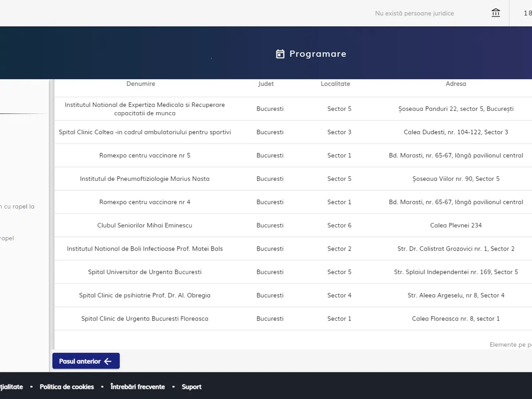
Task: Click the calendar icon beside Programare
Action: 280,54
